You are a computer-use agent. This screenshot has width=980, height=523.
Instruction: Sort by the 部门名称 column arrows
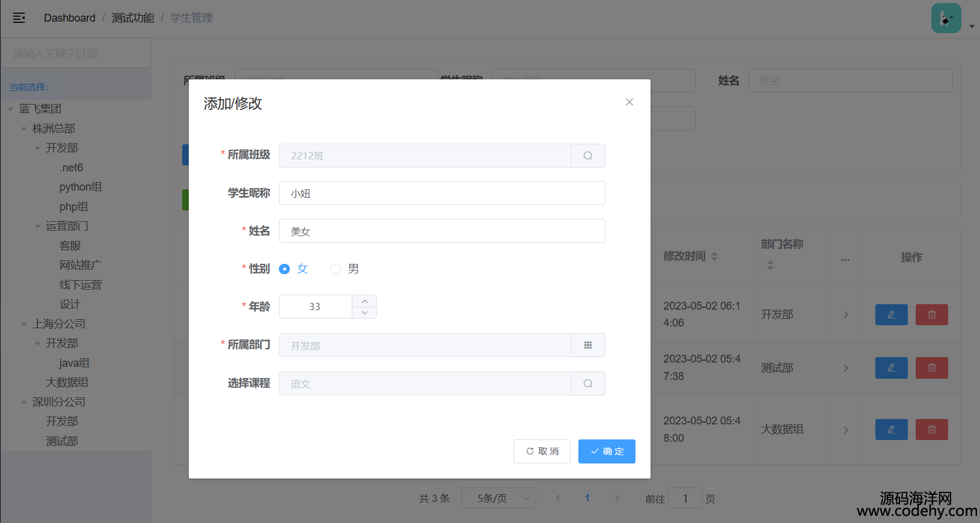point(770,265)
